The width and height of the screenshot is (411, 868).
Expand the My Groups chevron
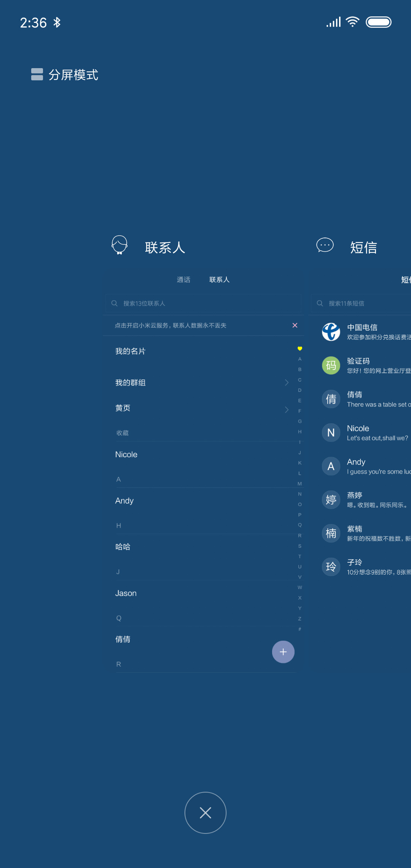(287, 383)
